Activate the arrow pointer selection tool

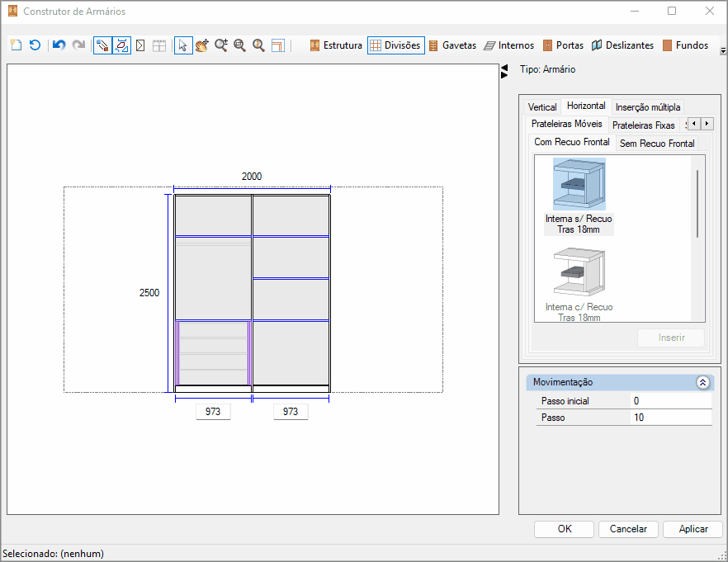183,45
